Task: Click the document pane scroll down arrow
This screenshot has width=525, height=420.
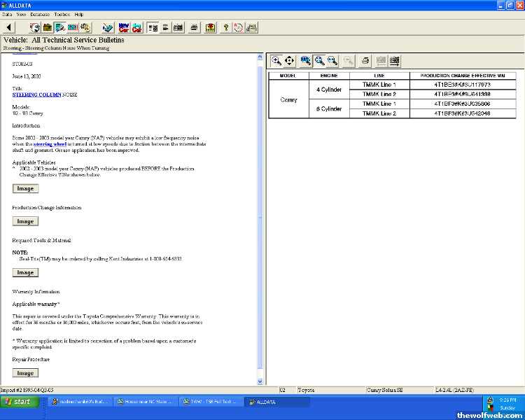Action: (260, 381)
